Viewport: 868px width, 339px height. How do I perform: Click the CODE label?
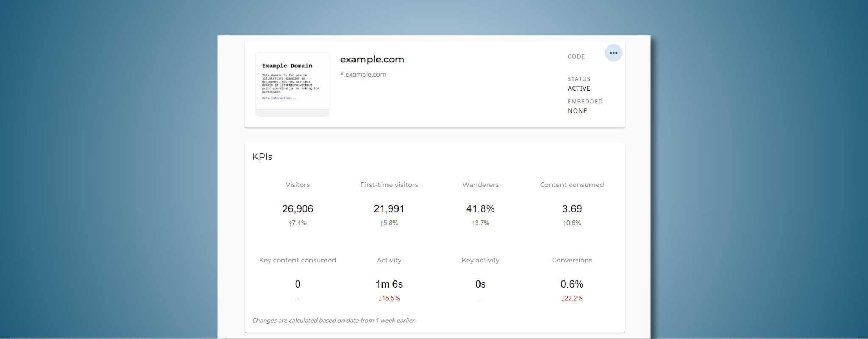pos(576,56)
